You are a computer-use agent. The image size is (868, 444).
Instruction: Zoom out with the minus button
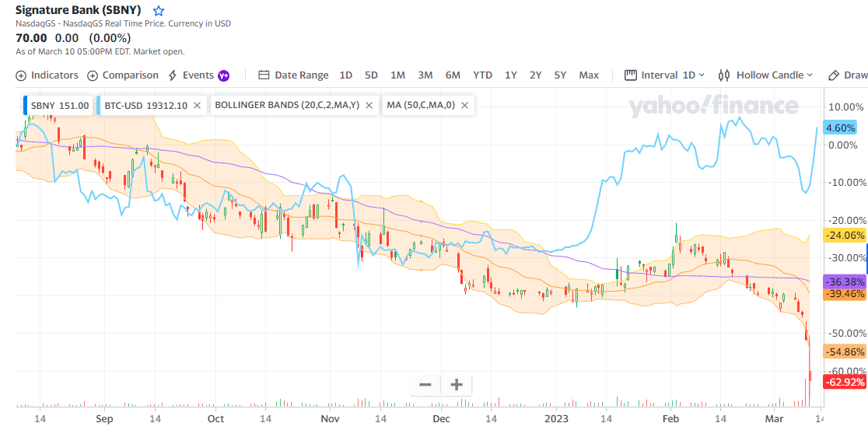click(425, 384)
